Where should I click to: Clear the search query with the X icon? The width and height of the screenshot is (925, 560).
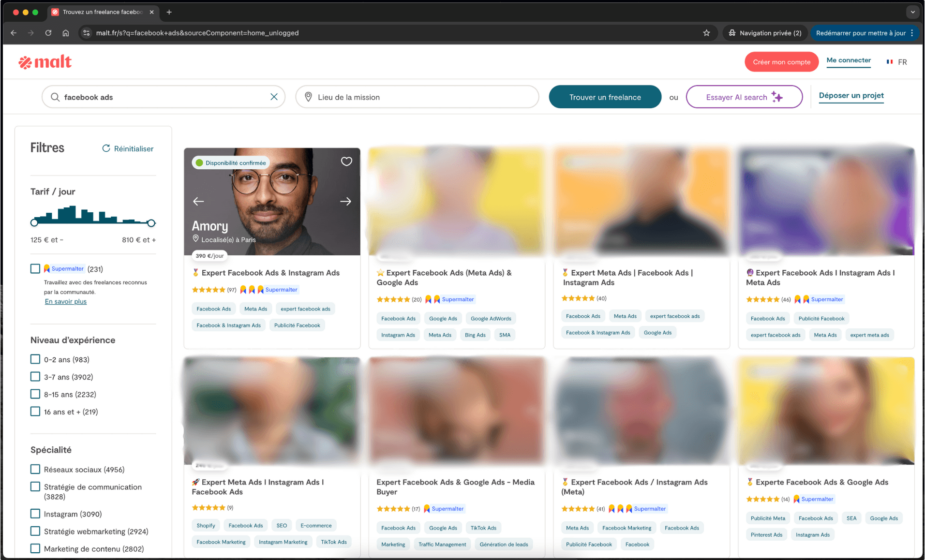pos(274,97)
